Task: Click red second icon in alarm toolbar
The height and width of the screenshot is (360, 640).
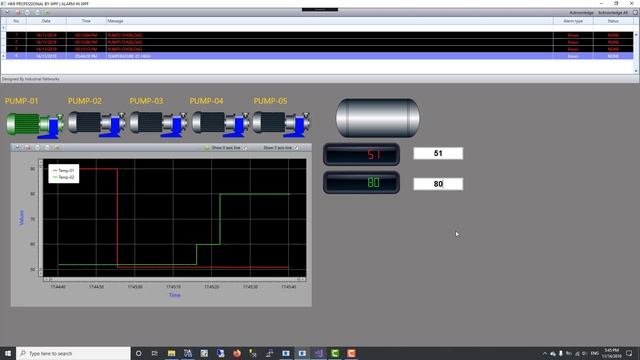Action: click(18, 13)
